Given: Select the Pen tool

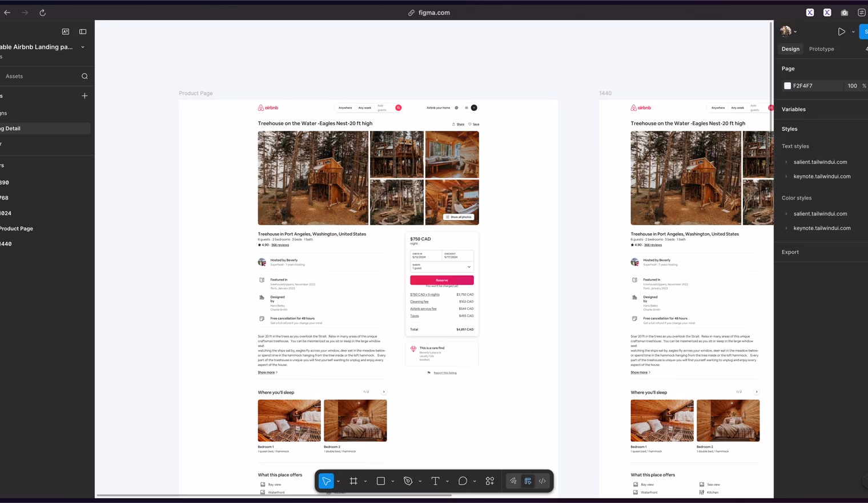Looking at the screenshot, I should coord(408,481).
